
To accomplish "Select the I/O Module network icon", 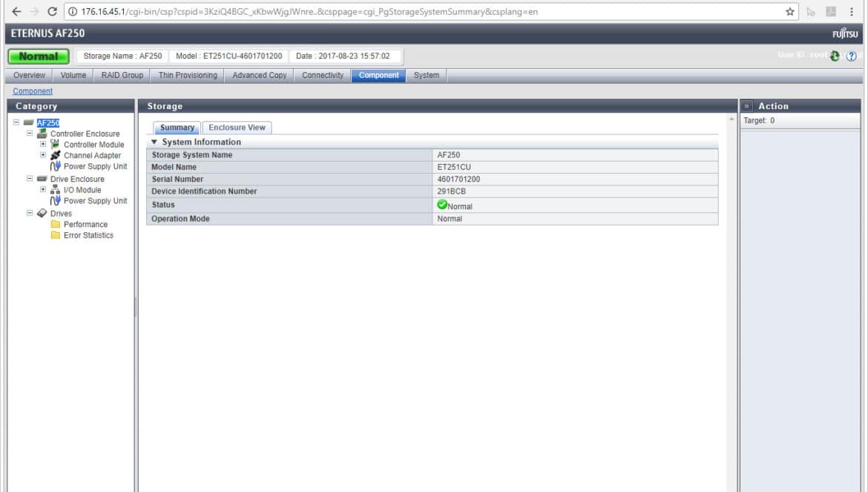I will click(56, 190).
